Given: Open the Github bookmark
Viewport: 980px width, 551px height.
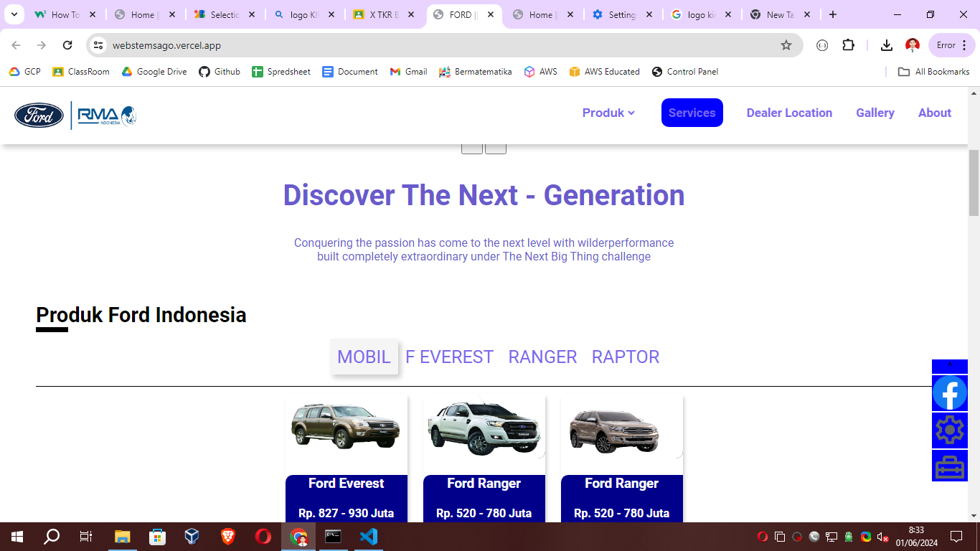Looking at the screenshot, I should coord(220,72).
